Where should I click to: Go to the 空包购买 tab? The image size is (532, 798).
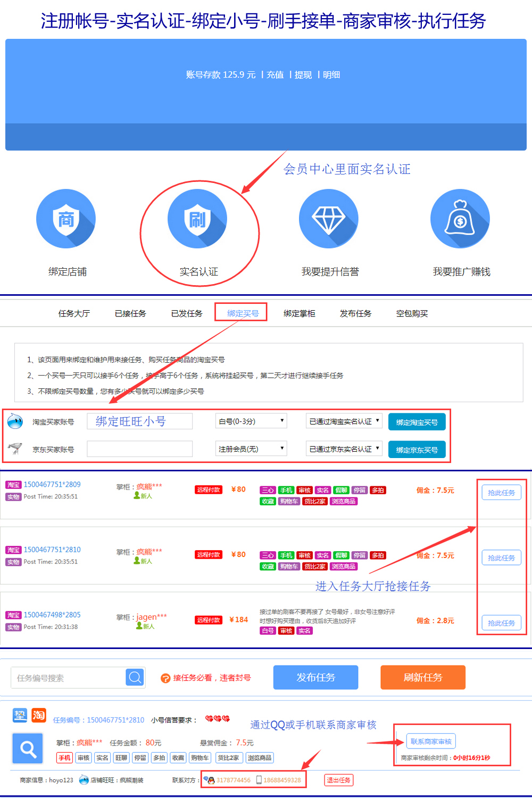click(x=412, y=313)
